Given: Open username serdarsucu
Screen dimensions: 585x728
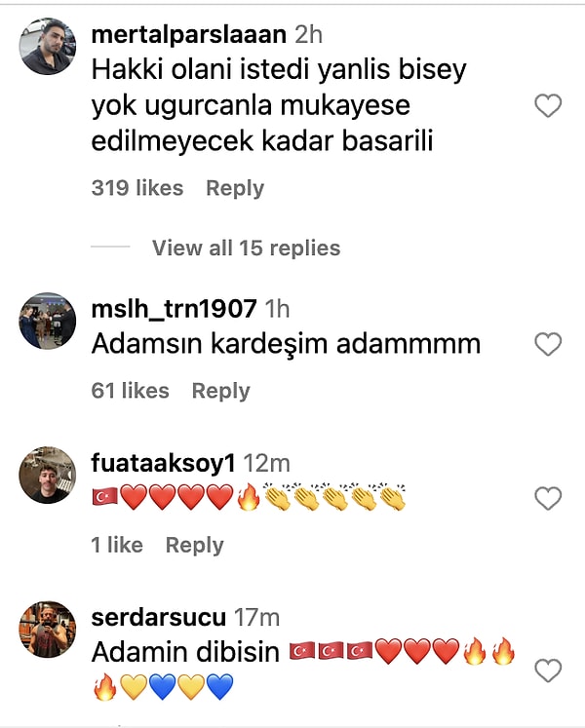Looking at the screenshot, I should [x=159, y=618].
